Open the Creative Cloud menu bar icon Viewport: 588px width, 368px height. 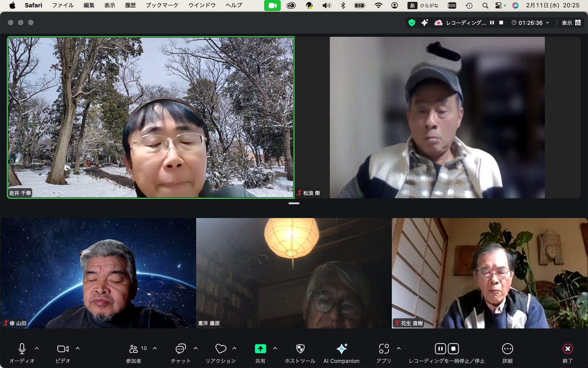tap(291, 6)
